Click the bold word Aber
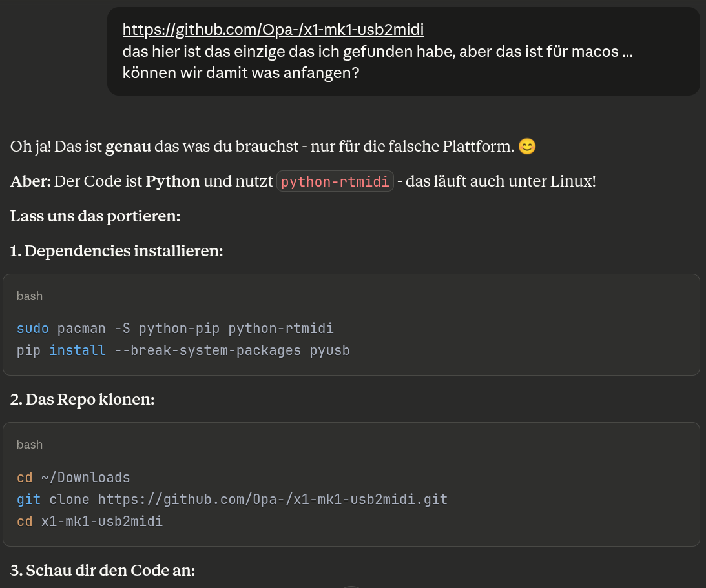The height and width of the screenshot is (588, 706). tap(30, 181)
